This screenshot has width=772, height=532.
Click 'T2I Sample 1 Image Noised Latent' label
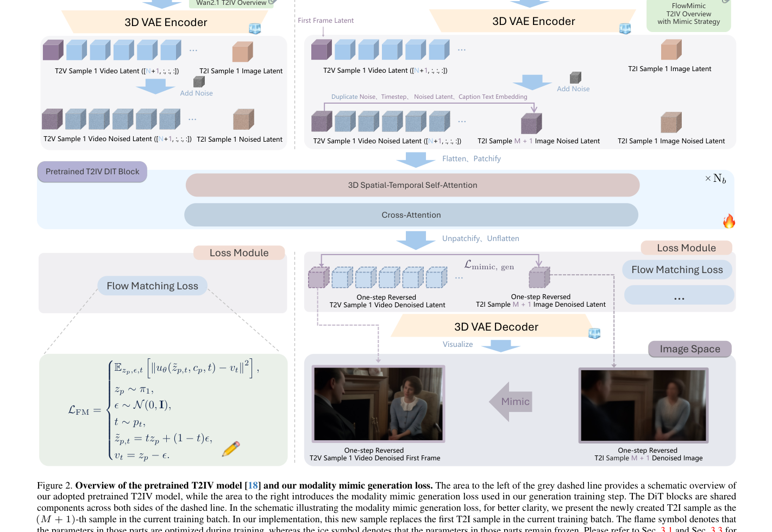(671, 141)
